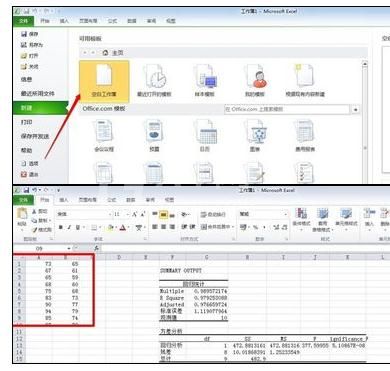Viewport: 390px width, 371px height.
Task: Click Undo arrow in lower window quick access
Action: tap(35, 190)
